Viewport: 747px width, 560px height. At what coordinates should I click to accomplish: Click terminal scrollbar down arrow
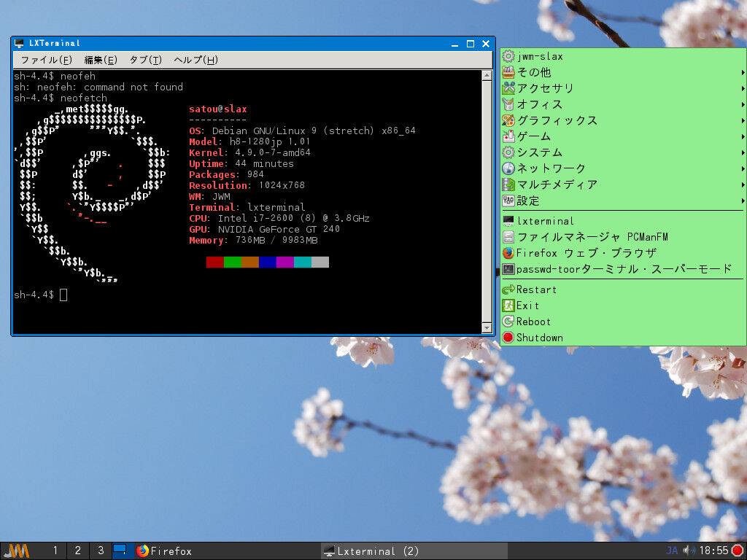point(487,327)
